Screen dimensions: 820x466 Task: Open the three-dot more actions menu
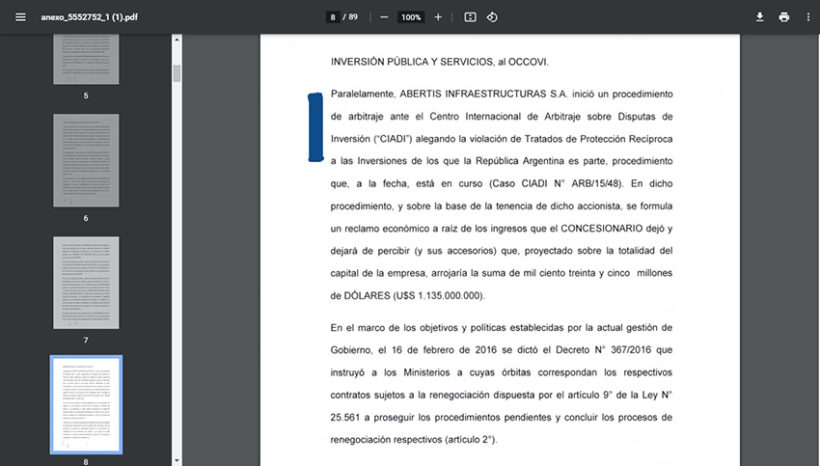tap(808, 17)
